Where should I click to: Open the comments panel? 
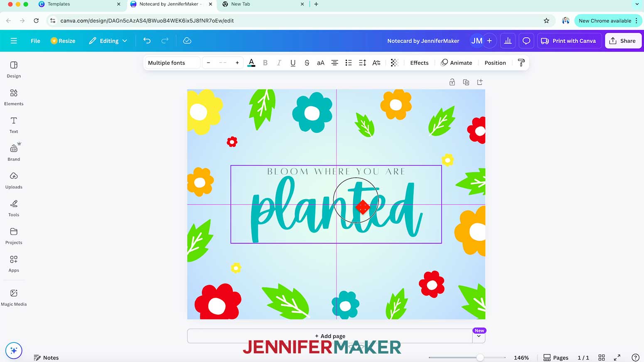pos(526,41)
